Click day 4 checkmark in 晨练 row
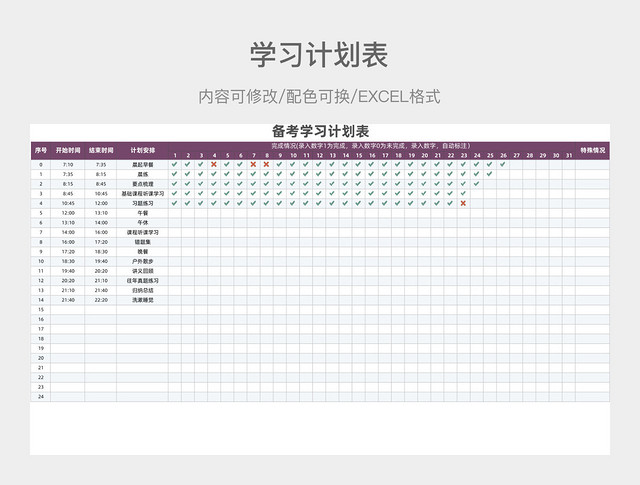 (213, 174)
